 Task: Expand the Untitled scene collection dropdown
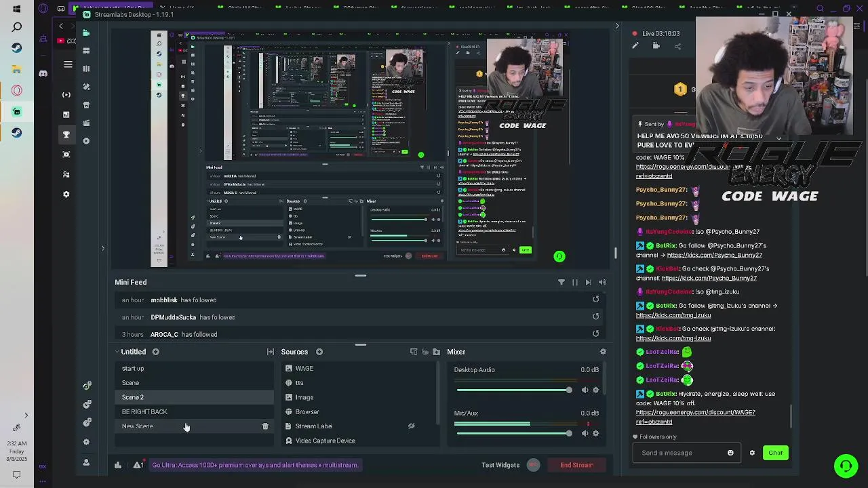[x=117, y=352]
